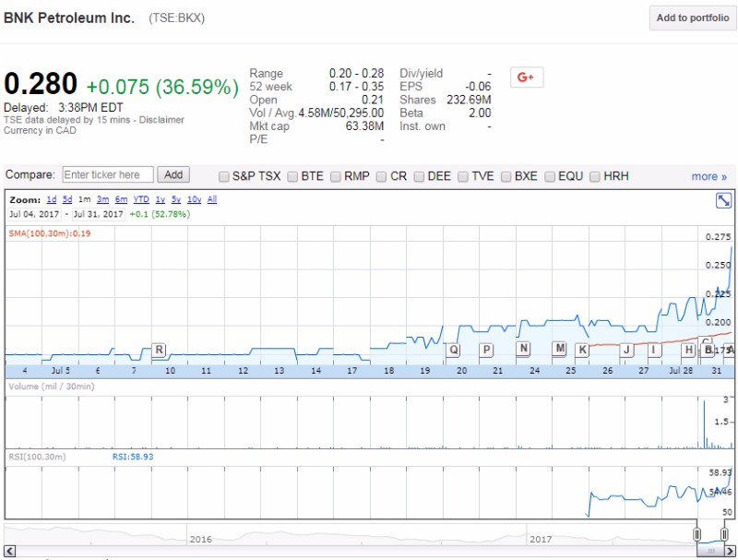Enable the TVE comparison checkbox

463,176
